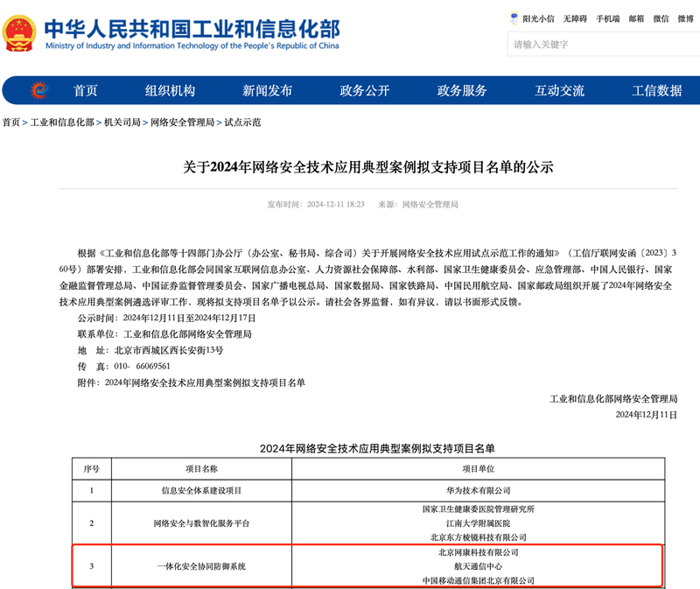700x589 pixels.
Task: Click the 阳光小信 link at top
Action: (538, 18)
